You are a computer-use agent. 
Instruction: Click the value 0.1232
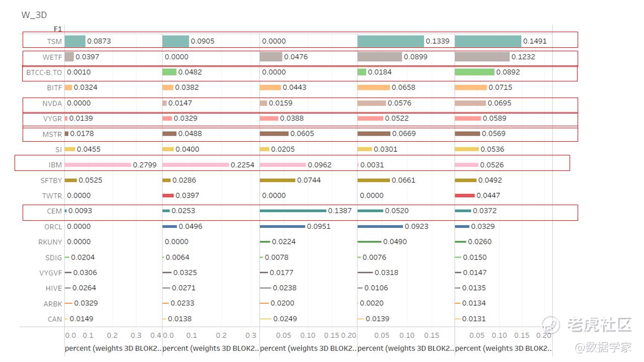523,57
